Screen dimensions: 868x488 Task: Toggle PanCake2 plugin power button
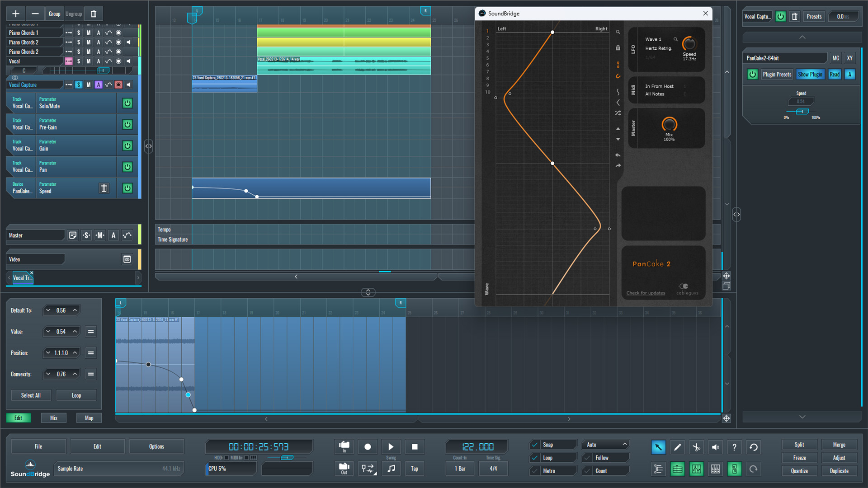pos(752,75)
